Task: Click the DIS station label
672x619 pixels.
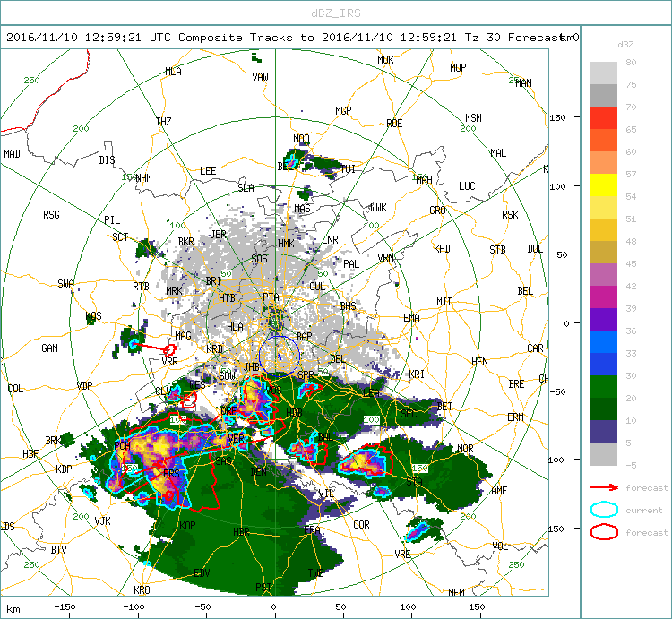Action: [107, 159]
